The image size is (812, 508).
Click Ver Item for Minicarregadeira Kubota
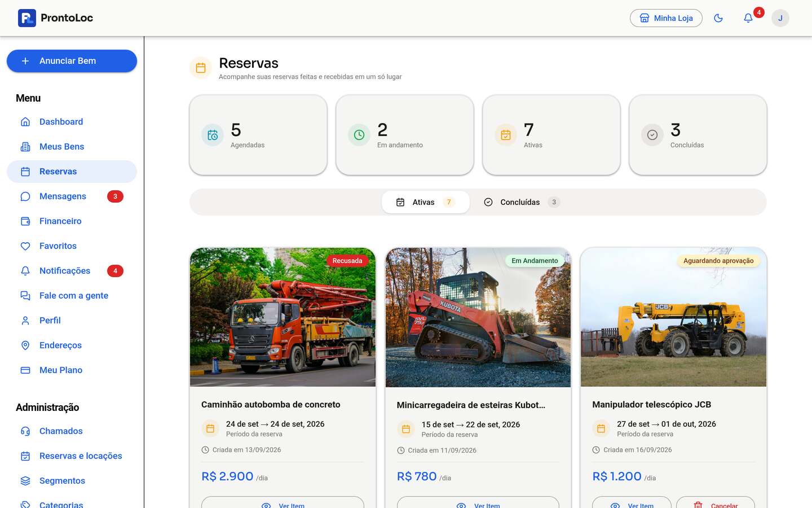[478, 502]
